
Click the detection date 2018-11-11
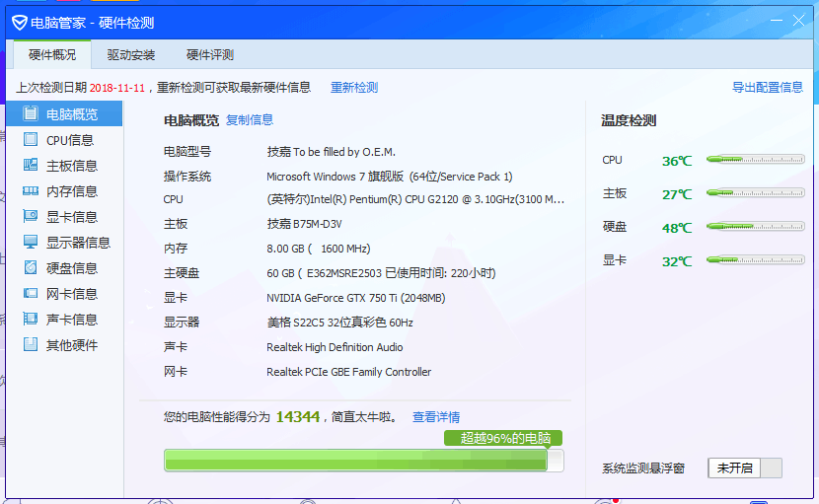pyautogui.click(x=117, y=88)
